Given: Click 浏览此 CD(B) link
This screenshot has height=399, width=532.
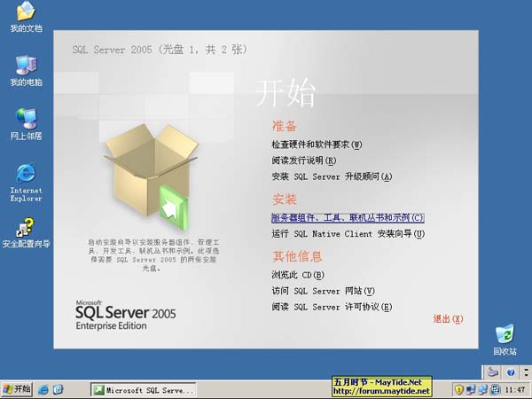Looking at the screenshot, I should 297,275.
